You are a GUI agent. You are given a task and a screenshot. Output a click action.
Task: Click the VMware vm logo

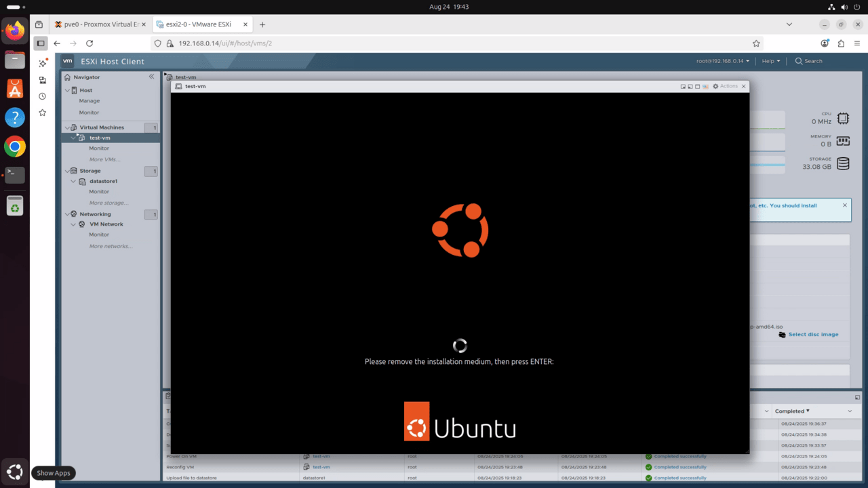[x=67, y=61]
